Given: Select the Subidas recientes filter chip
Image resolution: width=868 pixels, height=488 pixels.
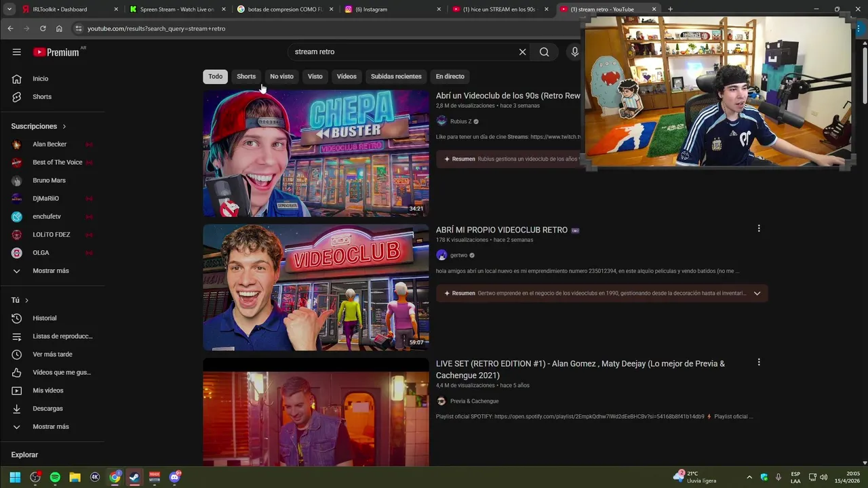Looking at the screenshot, I should pos(396,77).
